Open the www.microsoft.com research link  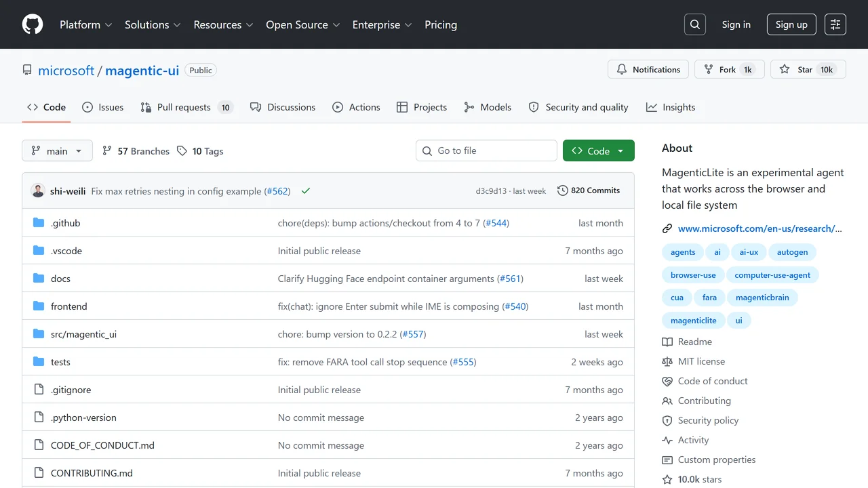tap(759, 228)
